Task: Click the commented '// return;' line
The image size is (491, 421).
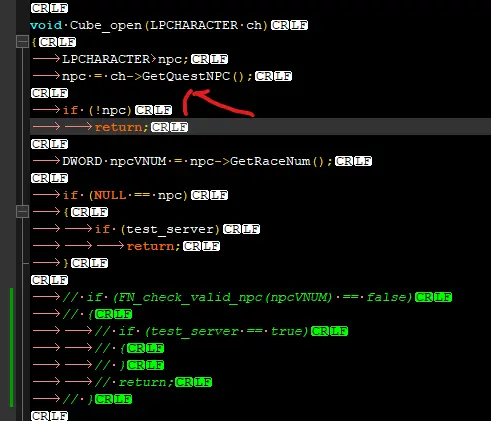Action: point(134,382)
